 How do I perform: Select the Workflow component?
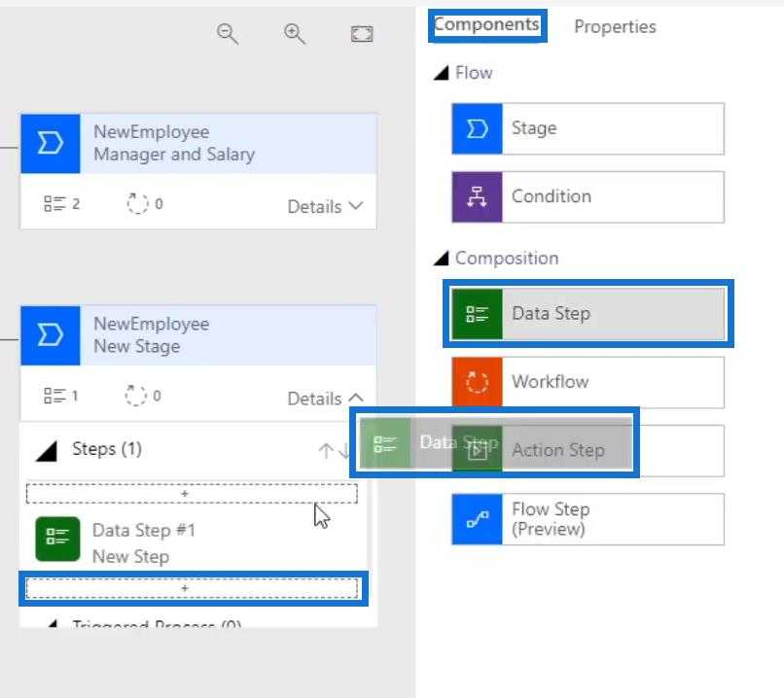[588, 382]
